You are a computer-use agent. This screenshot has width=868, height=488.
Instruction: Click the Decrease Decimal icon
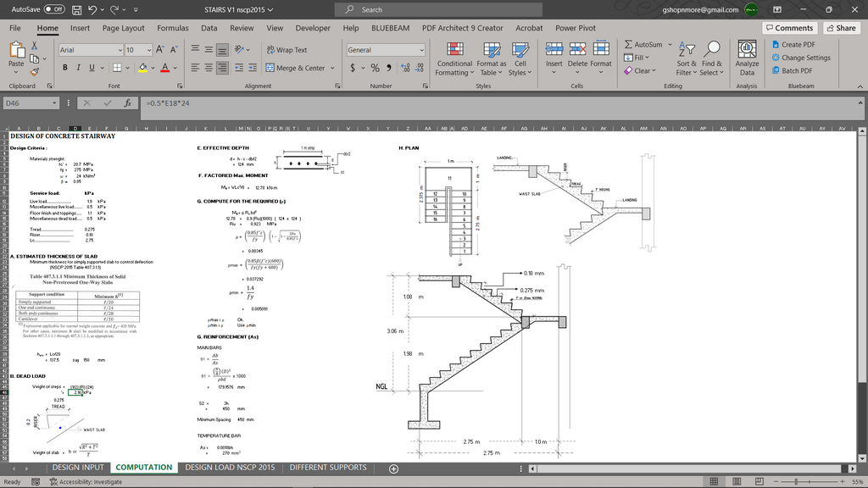[419, 68]
